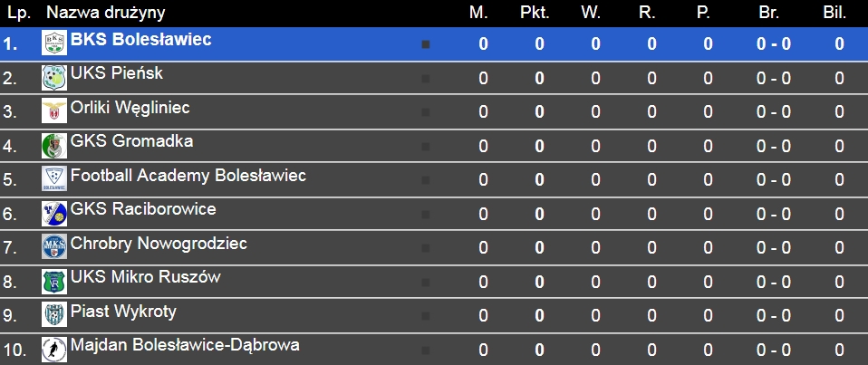Click the Chrobry Nowogrodziec team logo
Image resolution: width=868 pixels, height=365 pixels.
54,246
